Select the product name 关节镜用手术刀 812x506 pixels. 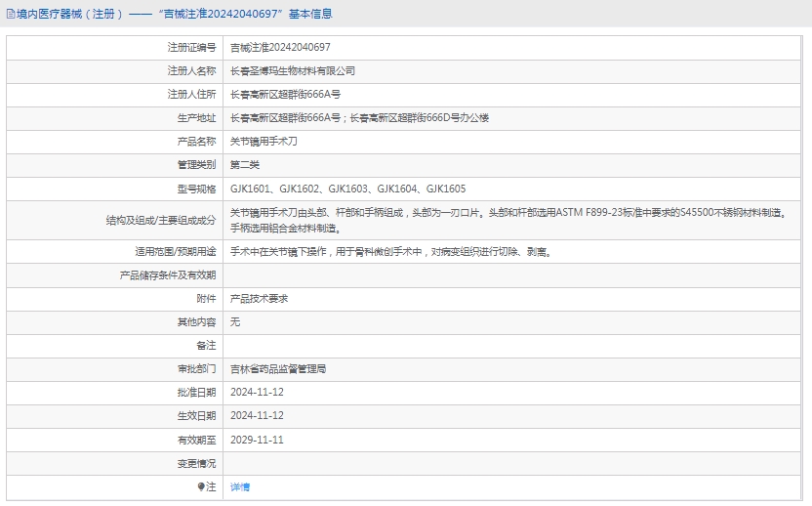click(x=264, y=142)
